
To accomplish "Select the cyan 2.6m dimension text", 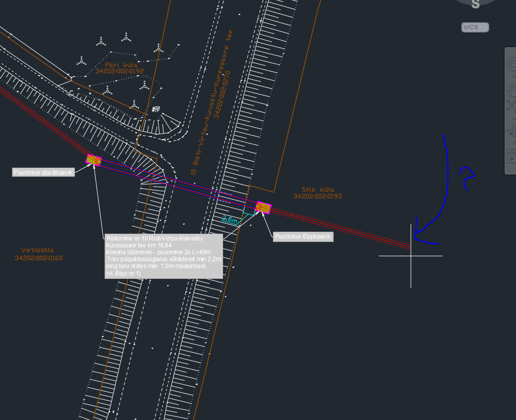I will pyautogui.click(x=230, y=220).
